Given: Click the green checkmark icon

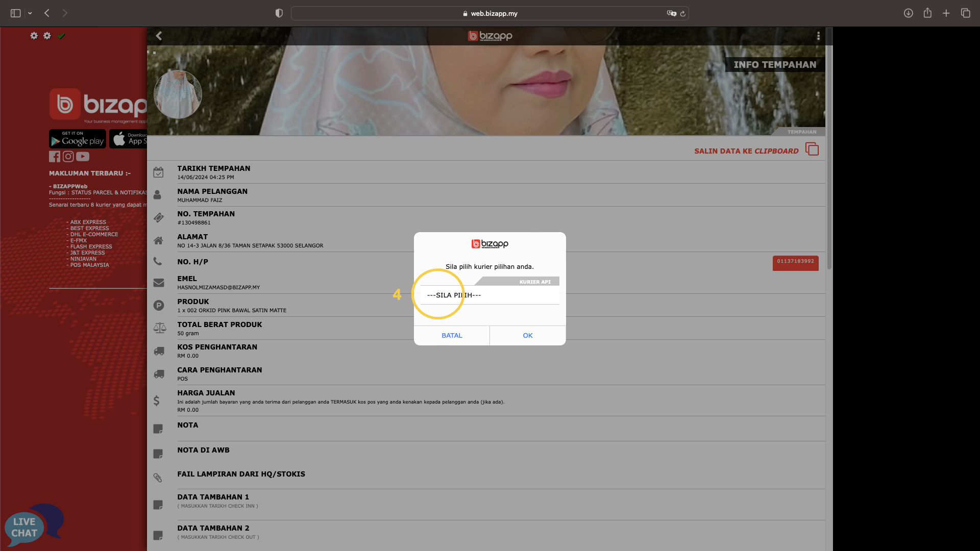Looking at the screenshot, I should 61,36.
